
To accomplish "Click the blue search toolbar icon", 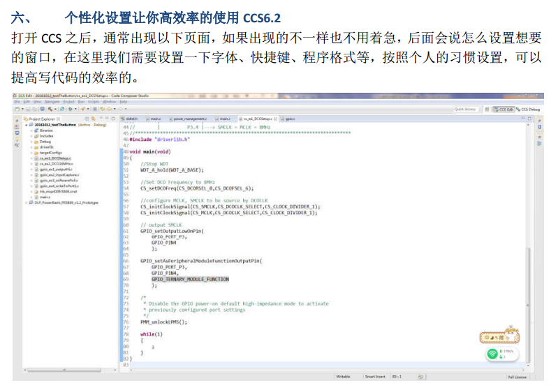I will (62, 109).
